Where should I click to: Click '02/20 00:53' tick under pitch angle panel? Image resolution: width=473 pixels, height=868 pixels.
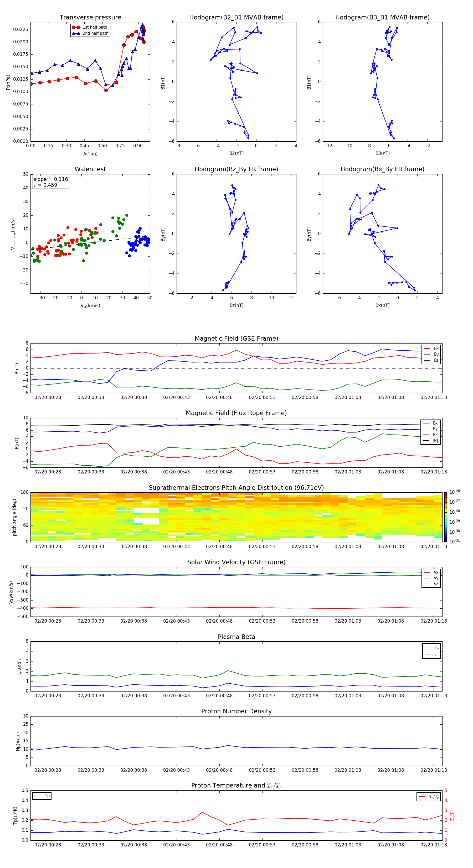point(262,547)
